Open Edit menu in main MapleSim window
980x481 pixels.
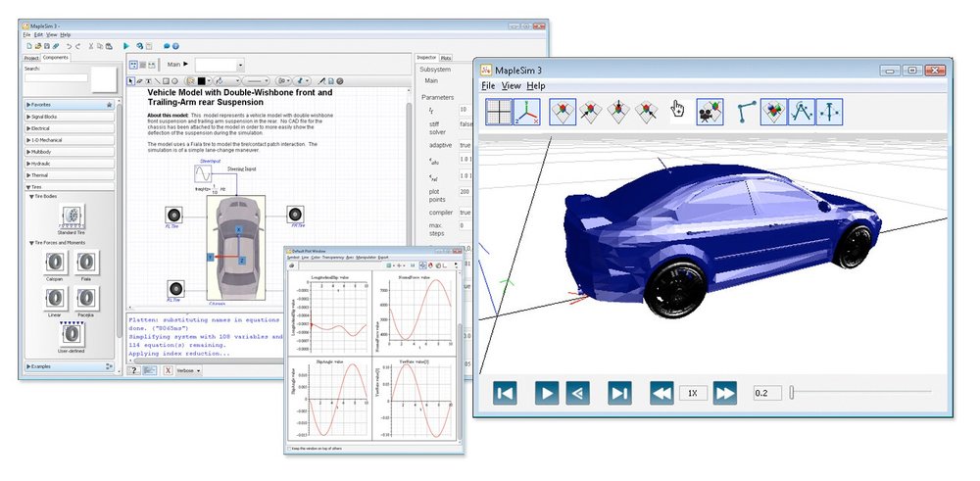(x=39, y=35)
